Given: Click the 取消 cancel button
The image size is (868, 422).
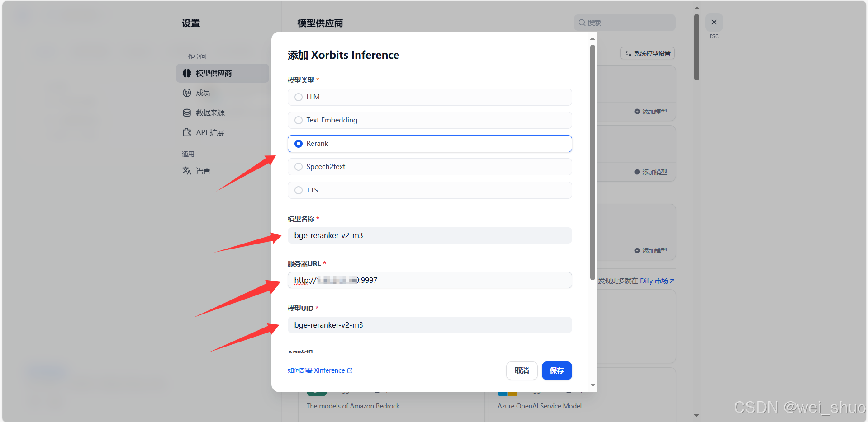Looking at the screenshot, I should pyautogui.click(x=522, y=370).
